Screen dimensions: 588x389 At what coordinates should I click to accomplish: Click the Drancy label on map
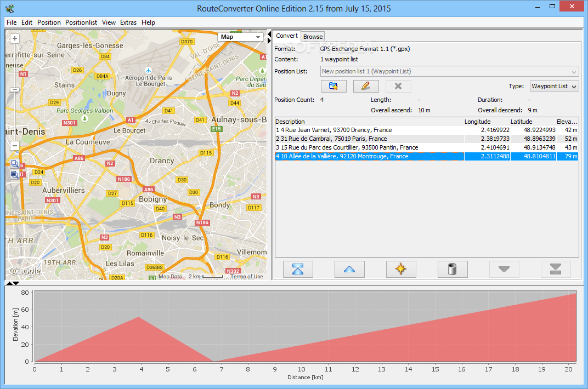162,161
